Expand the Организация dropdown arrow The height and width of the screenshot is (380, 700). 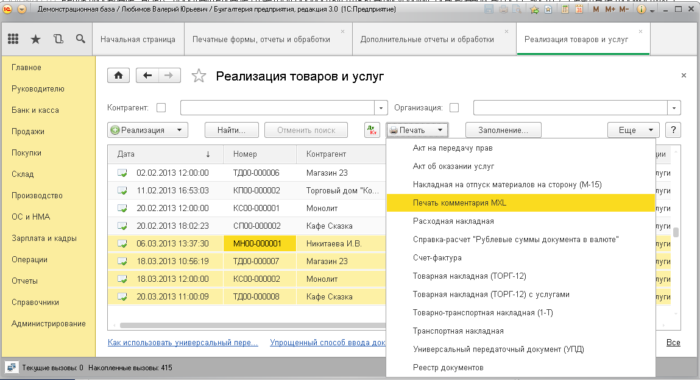pyautogui.click(x=674, y=108)
